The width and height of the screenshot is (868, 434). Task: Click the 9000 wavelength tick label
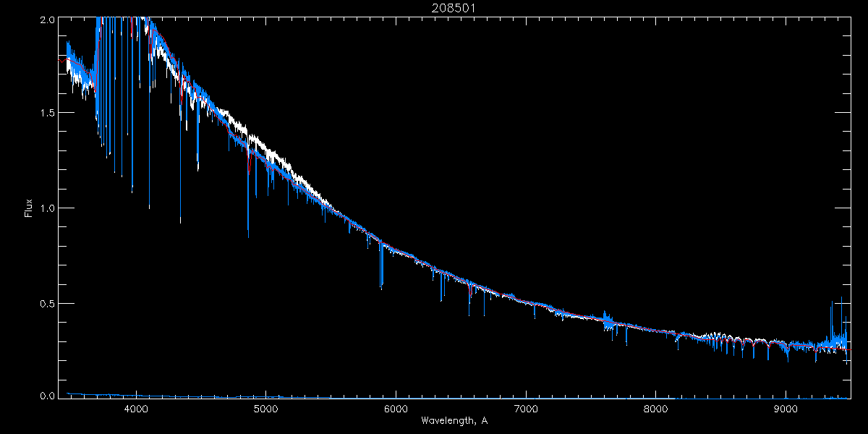coord(786,409)
